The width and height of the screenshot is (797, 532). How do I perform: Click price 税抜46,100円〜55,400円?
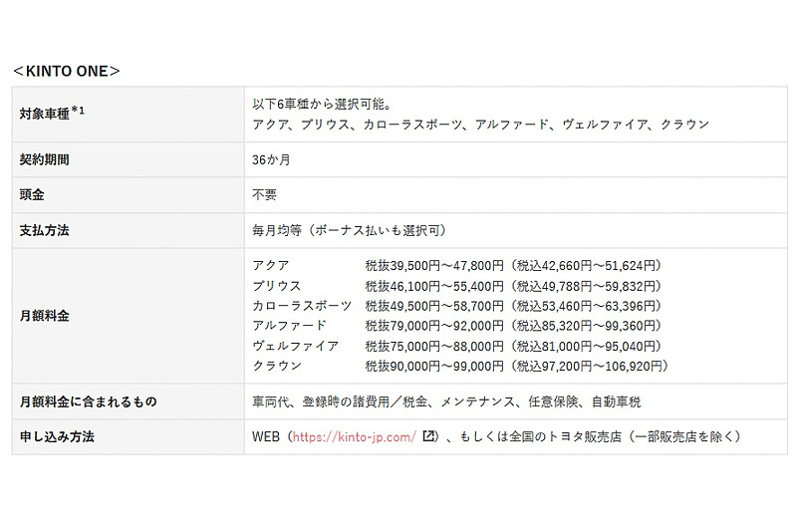tap(434, 286)
